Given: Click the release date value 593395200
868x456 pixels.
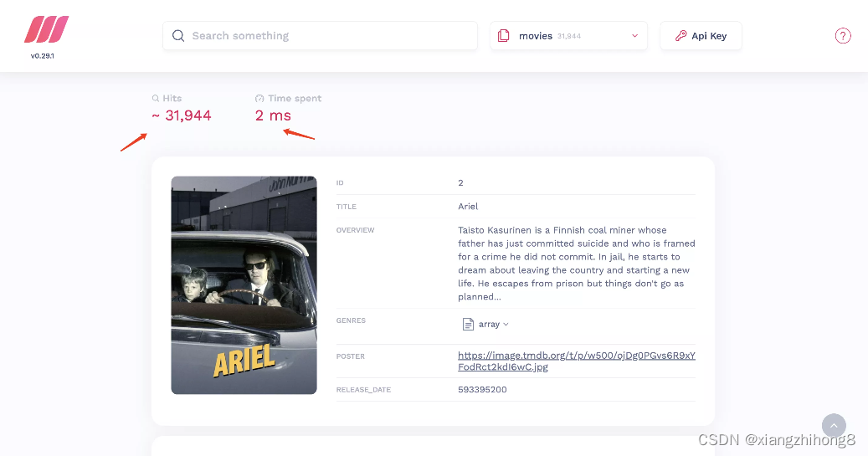Looking at the screenshot, I should (x=482, y=390).
